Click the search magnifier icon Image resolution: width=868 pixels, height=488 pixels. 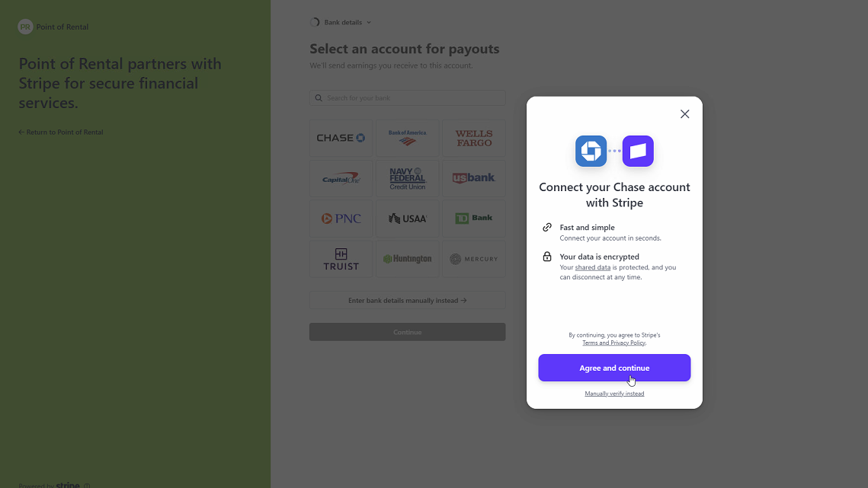319,98
